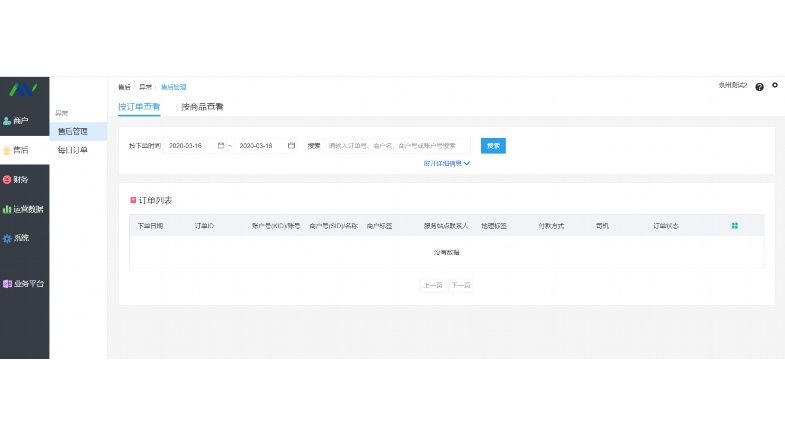This screenshot has width=785, height=435.
Task: Go to next page with 下一页
Action: [x=461, y=285]
